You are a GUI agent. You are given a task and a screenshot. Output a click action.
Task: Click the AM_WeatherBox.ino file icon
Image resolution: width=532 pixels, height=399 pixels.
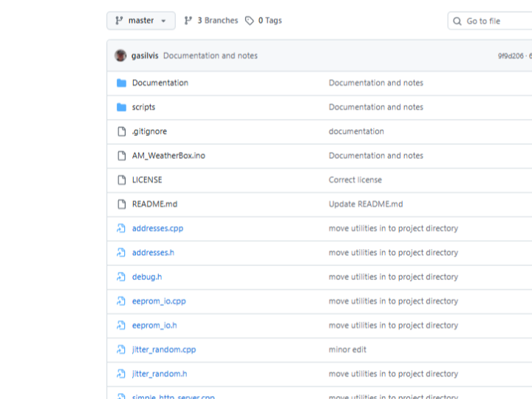click(x=121, y=156)
